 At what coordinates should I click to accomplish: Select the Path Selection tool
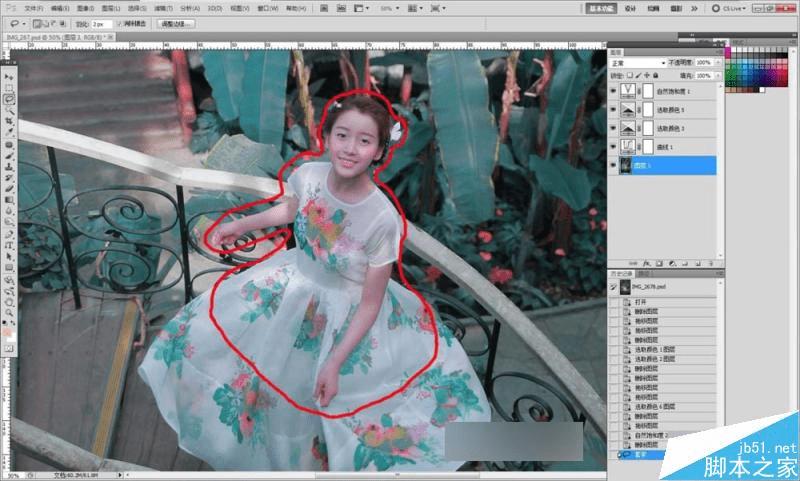tap(9, 257)
